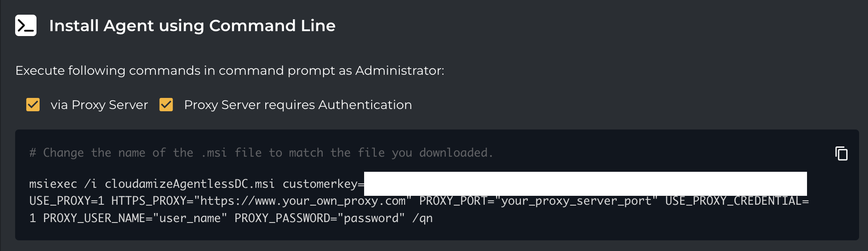Click the "via Proxy Server" label text
This screenshot has height=251, width=868.
tap(99, 105)
